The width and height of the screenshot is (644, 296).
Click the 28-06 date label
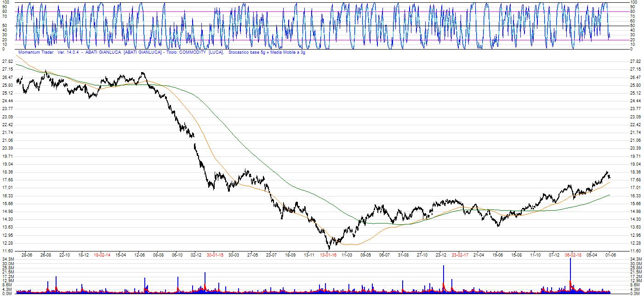point(27,254)
